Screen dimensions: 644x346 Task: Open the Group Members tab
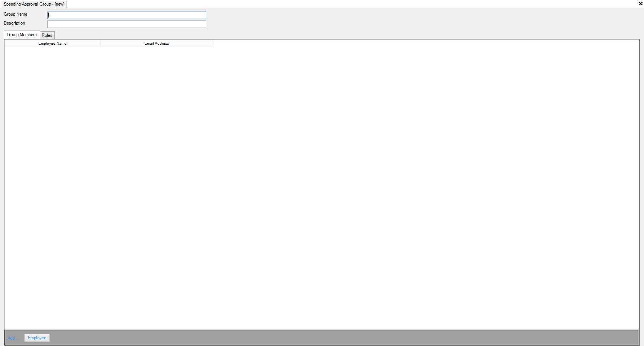pos(22,35)
